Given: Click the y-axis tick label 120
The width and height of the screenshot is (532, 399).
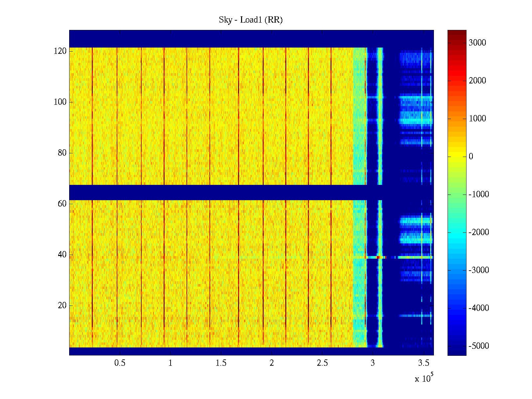Looking at the screenshot, I should coord(60,51).
